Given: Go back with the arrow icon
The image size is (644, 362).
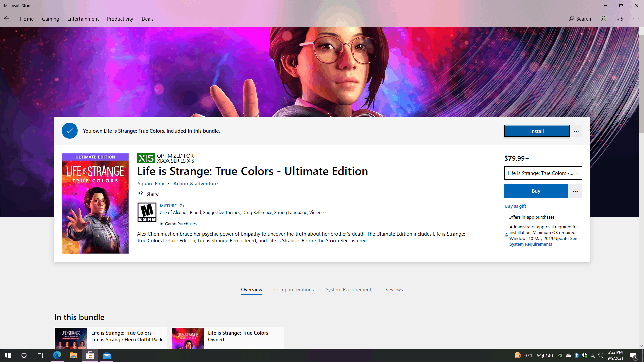Looking at the screenshot, I should point(7,19).
